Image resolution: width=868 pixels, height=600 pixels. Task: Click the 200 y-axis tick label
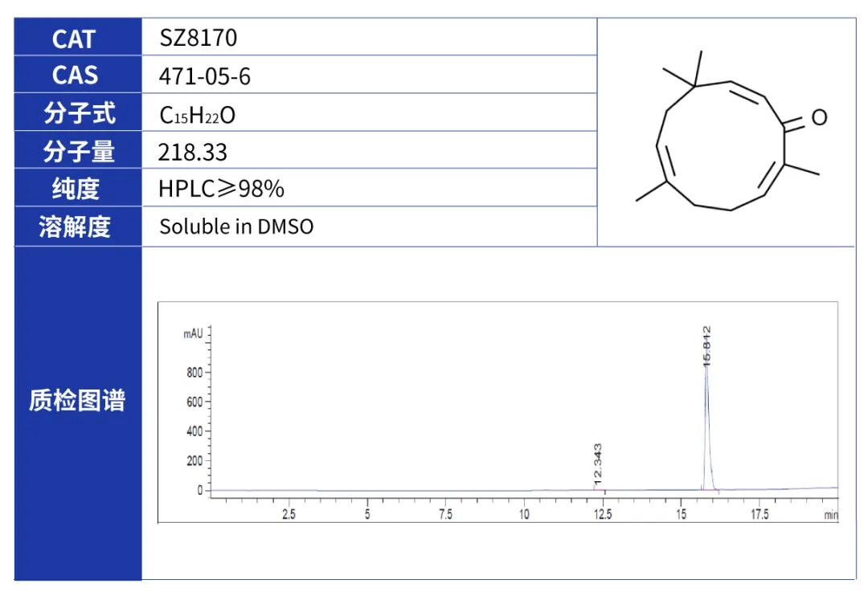click(194, 461)
